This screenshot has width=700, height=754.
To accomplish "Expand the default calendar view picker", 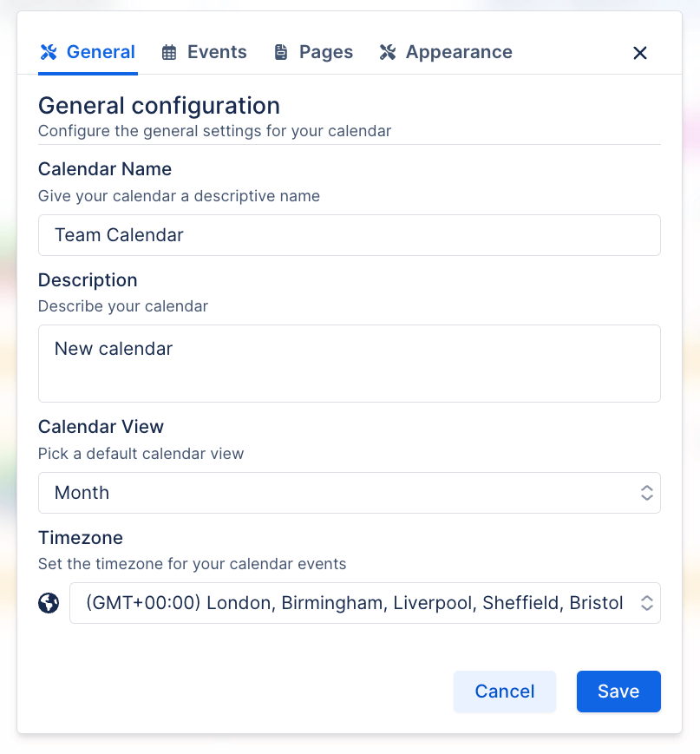I will [350, 492].
